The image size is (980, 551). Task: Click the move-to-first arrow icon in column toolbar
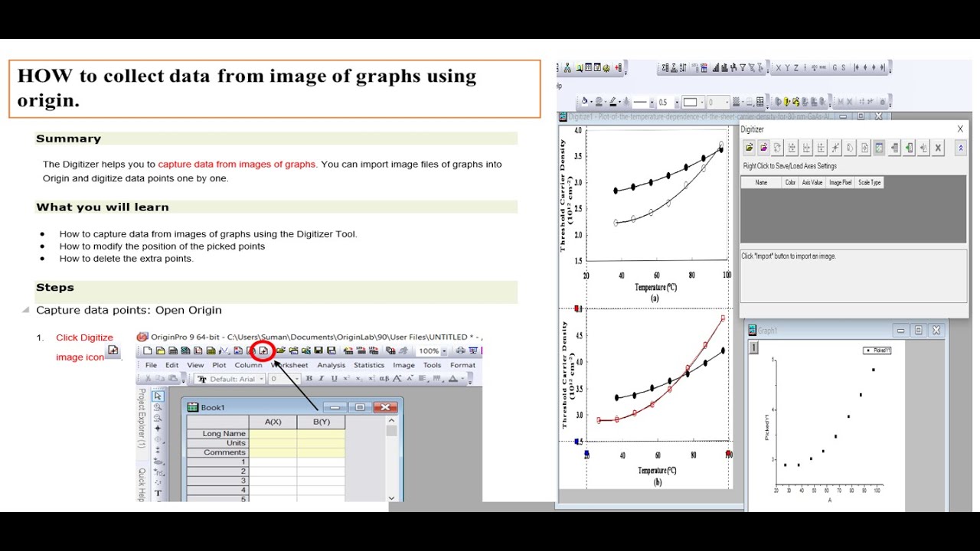coord(857,67)
